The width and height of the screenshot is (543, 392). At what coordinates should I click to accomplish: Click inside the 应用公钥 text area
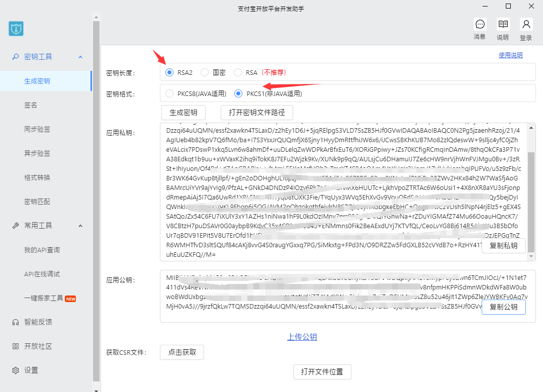(x=348, y=297)
